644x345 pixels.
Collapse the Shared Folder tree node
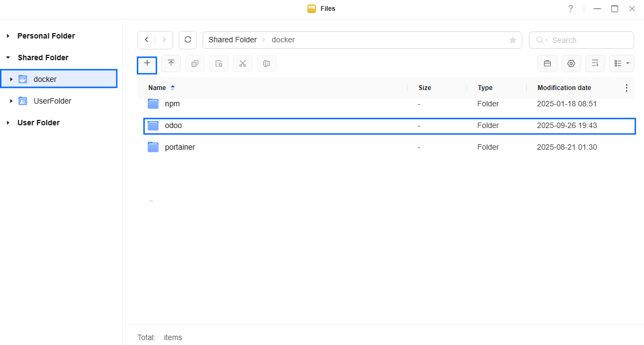coord(8,58)
